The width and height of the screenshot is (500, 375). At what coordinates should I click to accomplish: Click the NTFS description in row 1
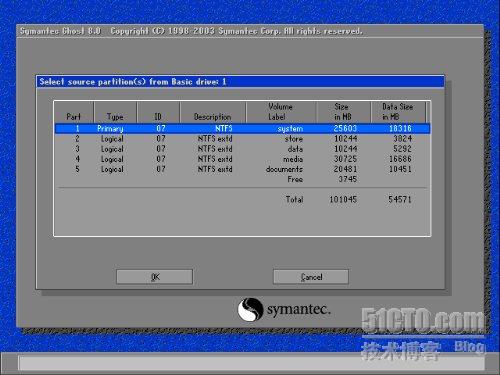(224, 128)
